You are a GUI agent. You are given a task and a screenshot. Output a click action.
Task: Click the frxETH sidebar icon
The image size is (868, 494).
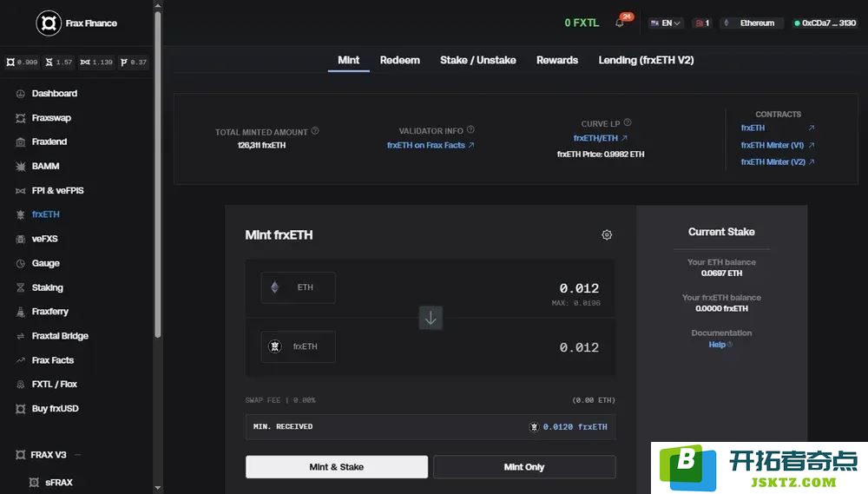(x=21, y=214)
